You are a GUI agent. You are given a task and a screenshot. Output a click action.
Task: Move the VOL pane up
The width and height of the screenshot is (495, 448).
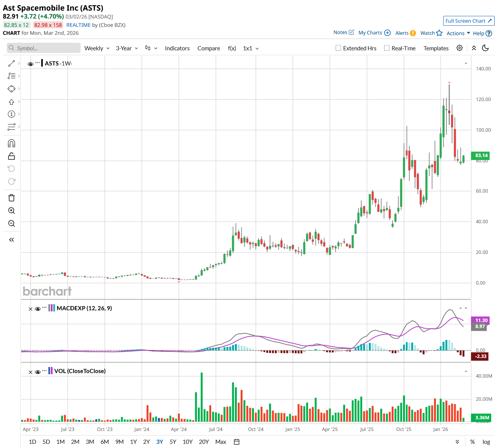(x=466, y=372)
